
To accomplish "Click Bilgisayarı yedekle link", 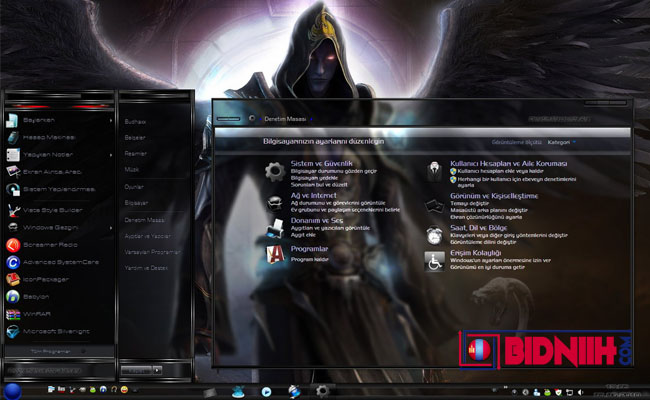I will [314, 178].
